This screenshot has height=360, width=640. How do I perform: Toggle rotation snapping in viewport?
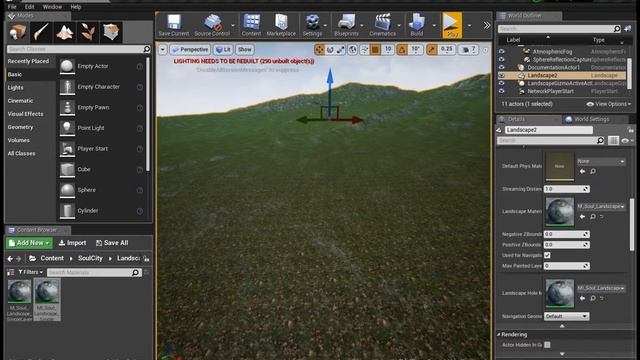click(x=402, y=50)
